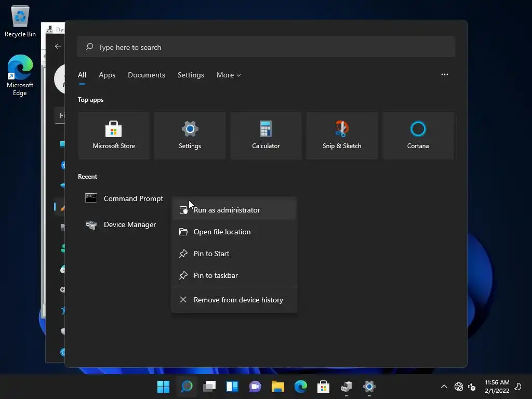
Task: Open Chat app from taskbar
Action: click(255, 387)
